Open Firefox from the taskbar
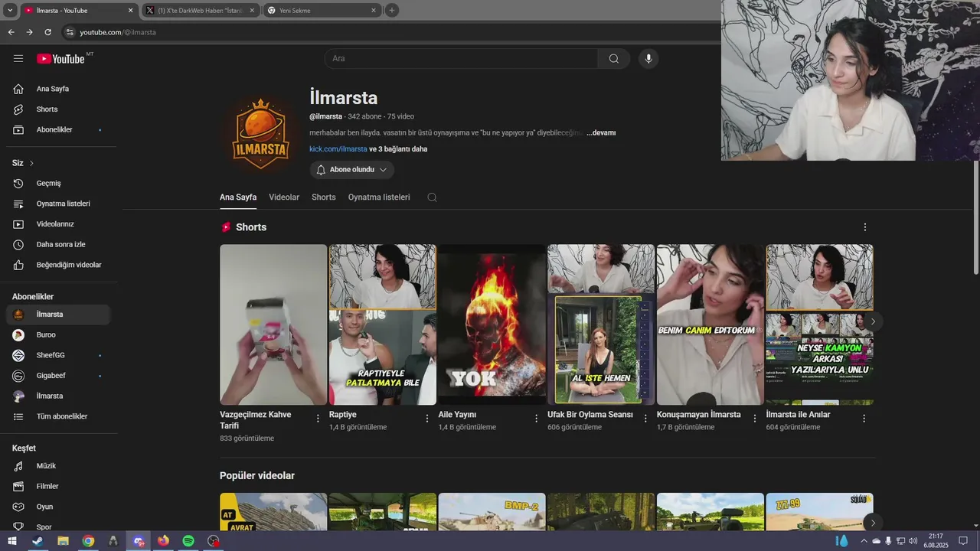The height and width of the screenshot is (551, 980). [x=163, y=541]
